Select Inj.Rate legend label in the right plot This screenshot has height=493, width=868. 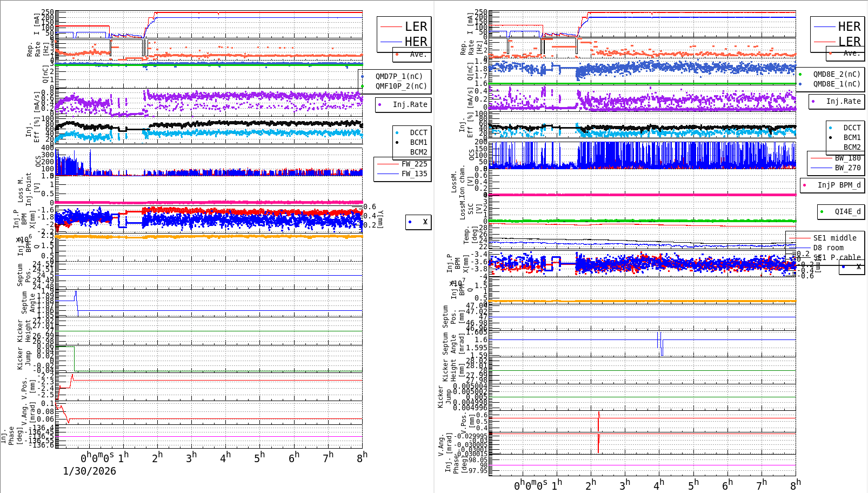[x=844, y=101]
